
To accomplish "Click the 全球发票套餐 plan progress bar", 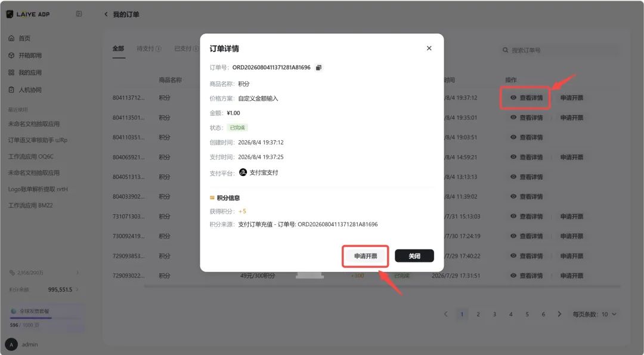I will coord(45,318).
